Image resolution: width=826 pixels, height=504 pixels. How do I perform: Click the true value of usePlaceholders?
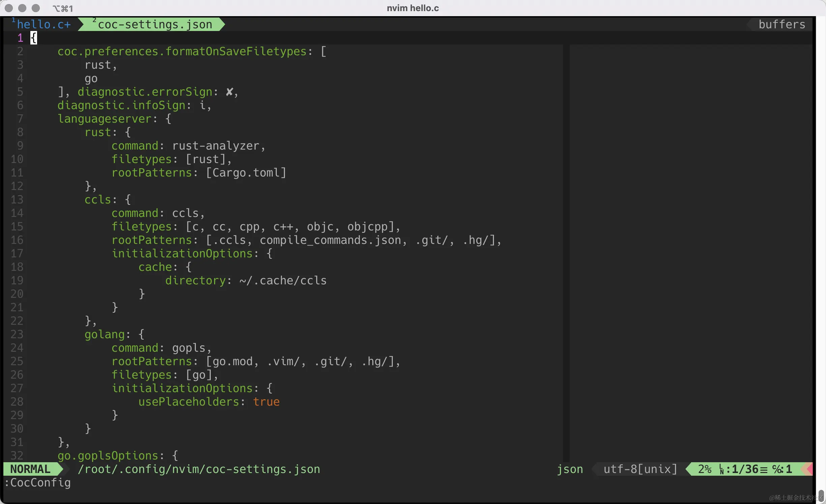pyautogui.click(x=266, y=402)
